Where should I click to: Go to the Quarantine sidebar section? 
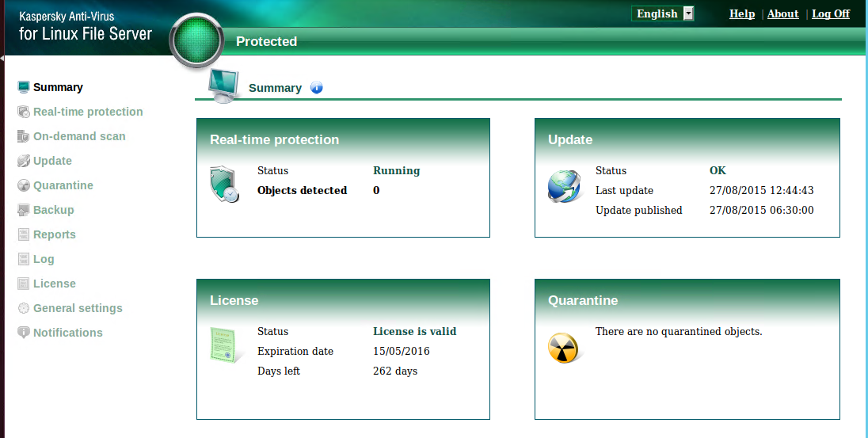pyautogui.click(x=63, y=185)
